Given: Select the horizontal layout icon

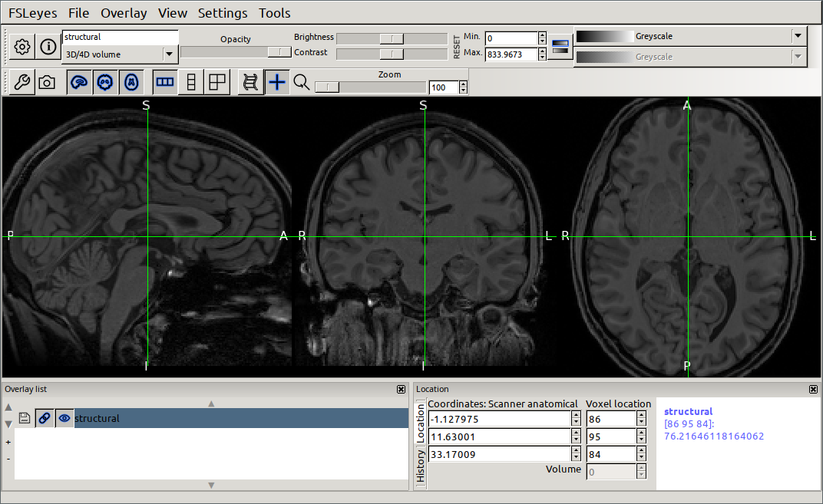Looking at the screenshot, I should pyautogui.click(x=165, y=83).
